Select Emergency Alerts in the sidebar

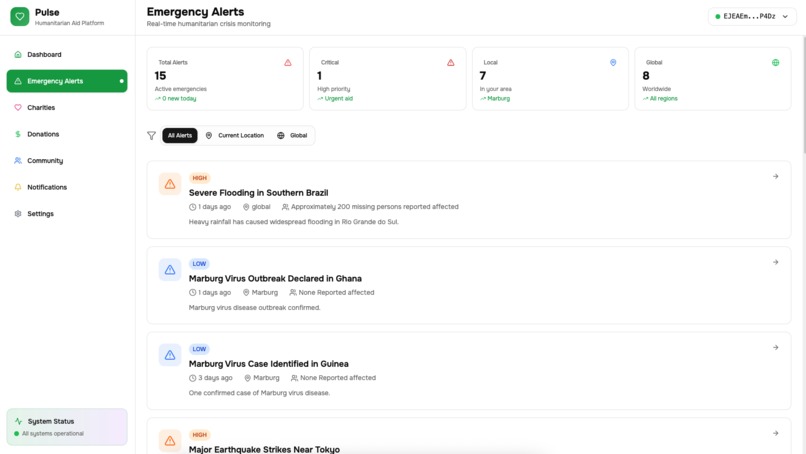(67, 81)
